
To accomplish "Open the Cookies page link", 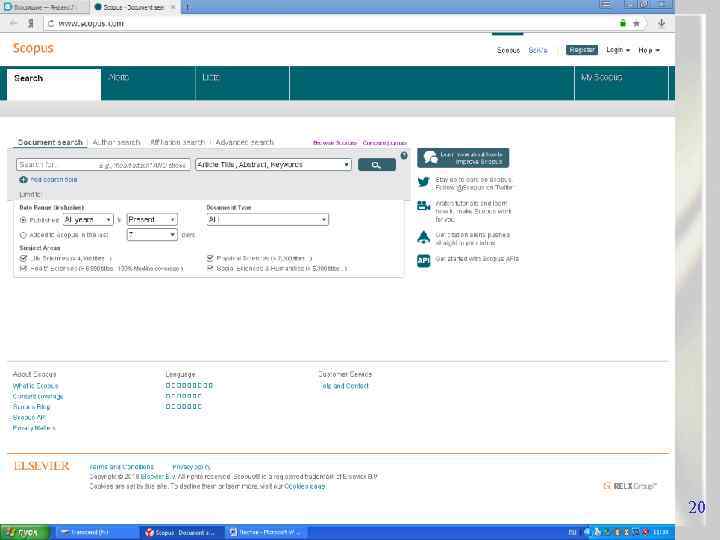I will pos(305,486).
